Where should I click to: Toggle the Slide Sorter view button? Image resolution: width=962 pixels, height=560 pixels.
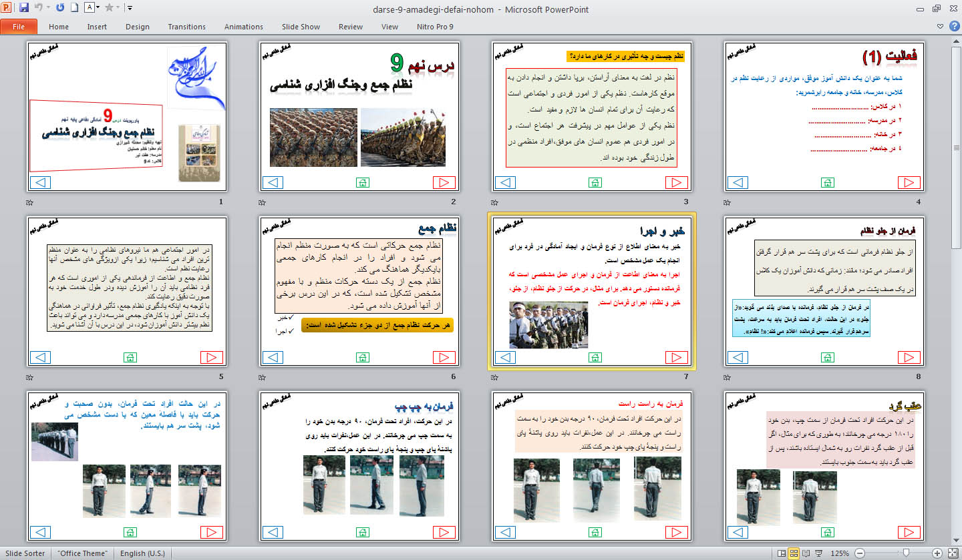[794, 553]
